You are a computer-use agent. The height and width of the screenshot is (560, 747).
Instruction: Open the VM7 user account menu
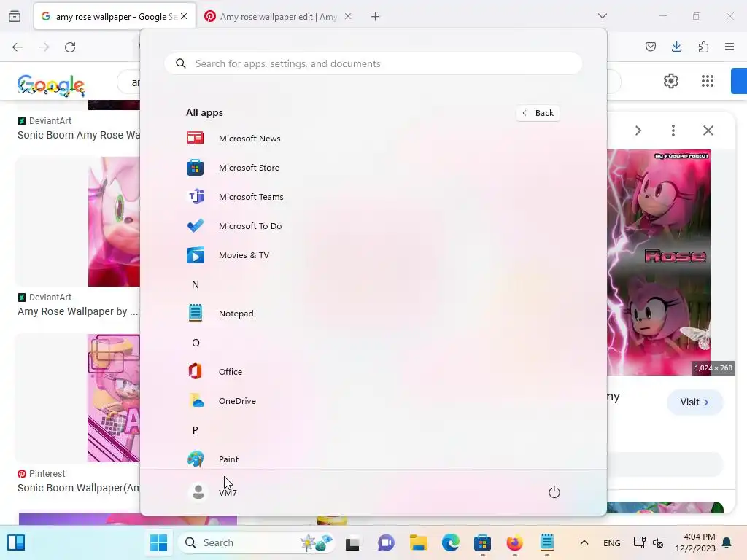coord(212,492)
